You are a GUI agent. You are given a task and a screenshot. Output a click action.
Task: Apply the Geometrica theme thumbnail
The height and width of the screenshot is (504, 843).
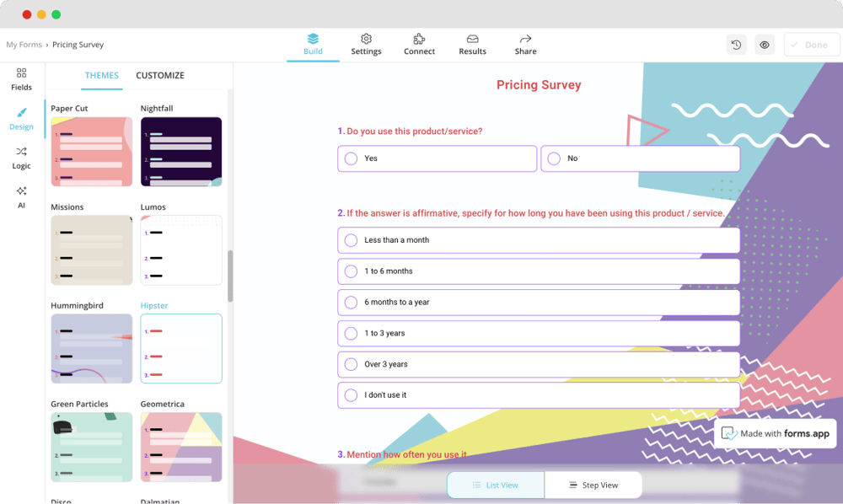point(181,447)
